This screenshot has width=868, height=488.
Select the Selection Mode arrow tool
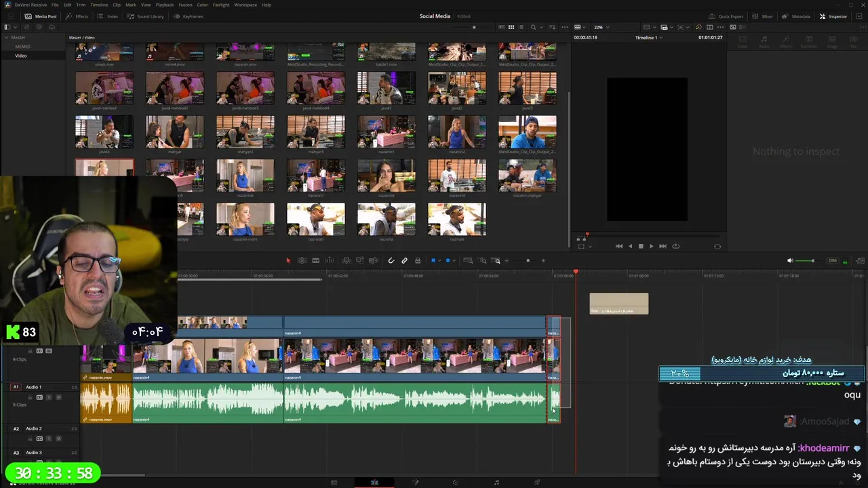pos(288,260)
